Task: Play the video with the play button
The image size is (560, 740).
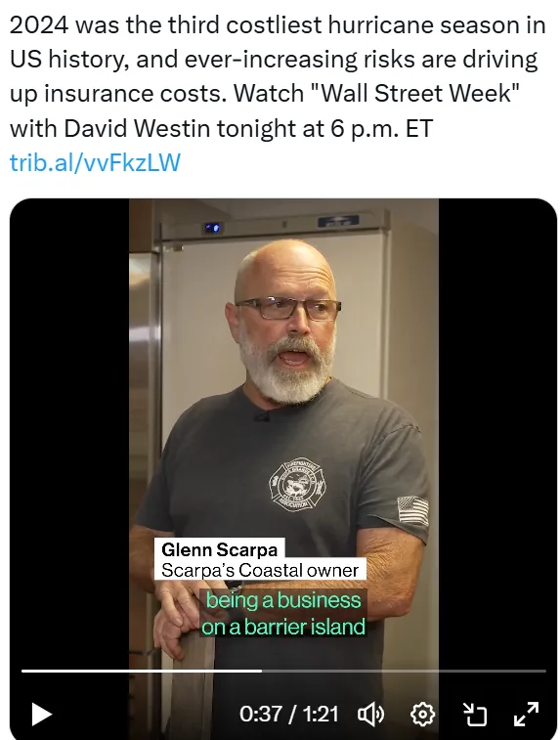Action: 41,714
